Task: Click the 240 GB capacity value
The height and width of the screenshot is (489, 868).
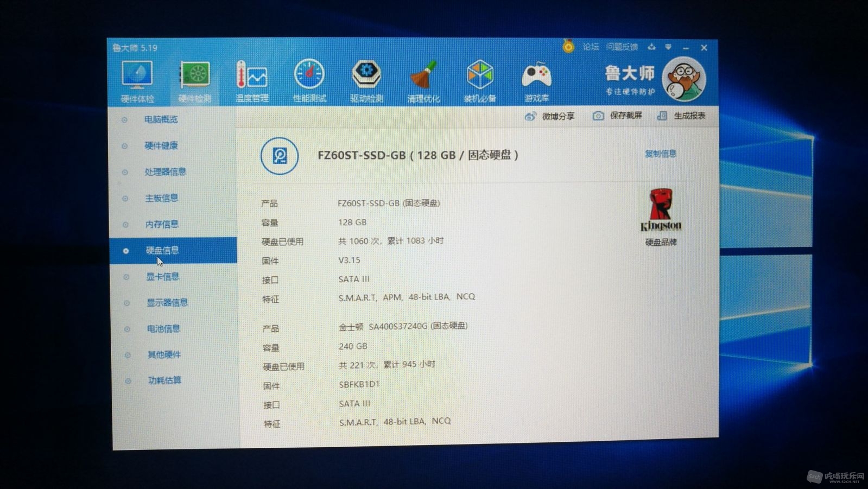Action: 353,346
